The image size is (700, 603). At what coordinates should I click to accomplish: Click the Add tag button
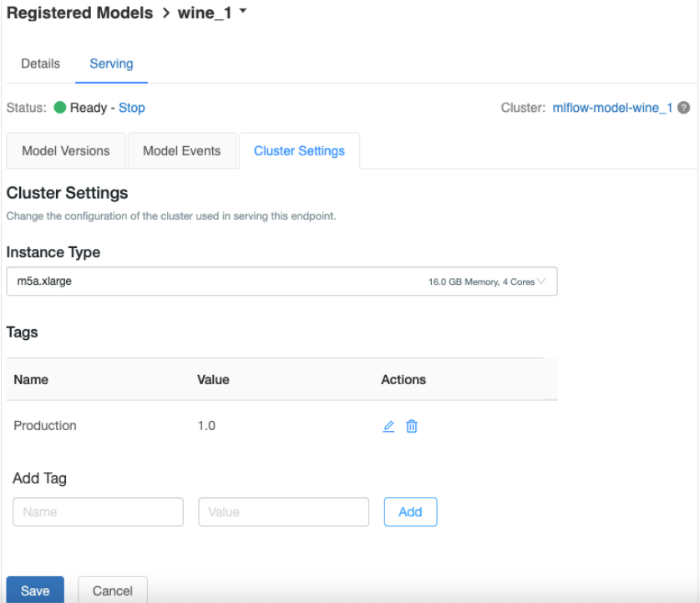410,512
